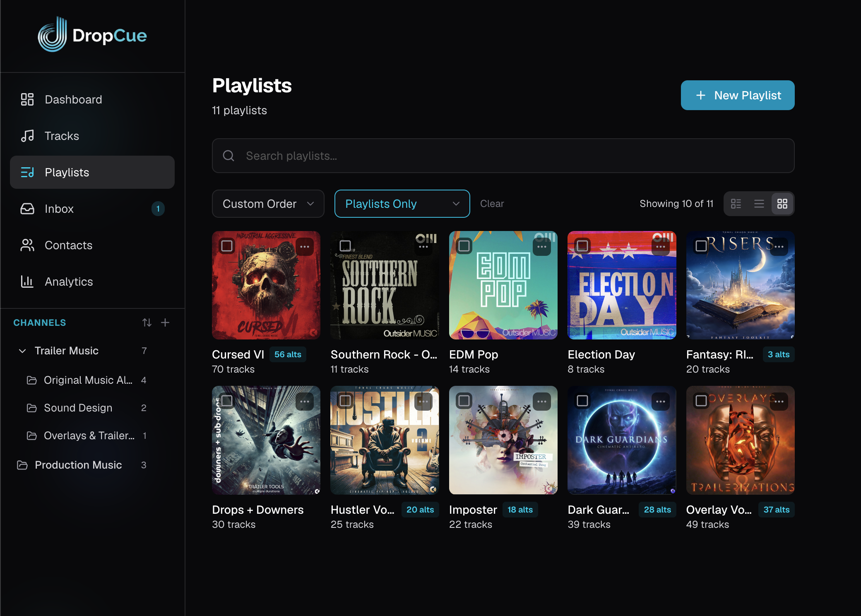Open the Custom Order sort dropdown

pyautogui.click(x=268, y=204)
